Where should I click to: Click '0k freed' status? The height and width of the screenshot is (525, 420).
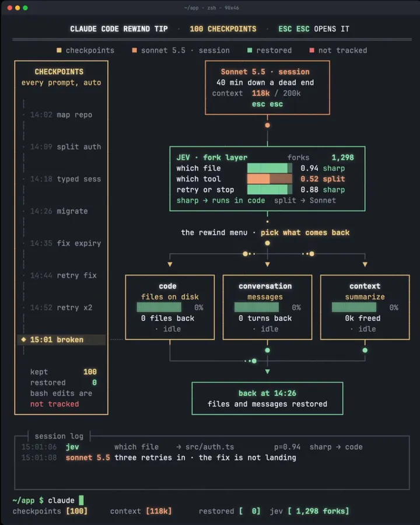[363, 318]
